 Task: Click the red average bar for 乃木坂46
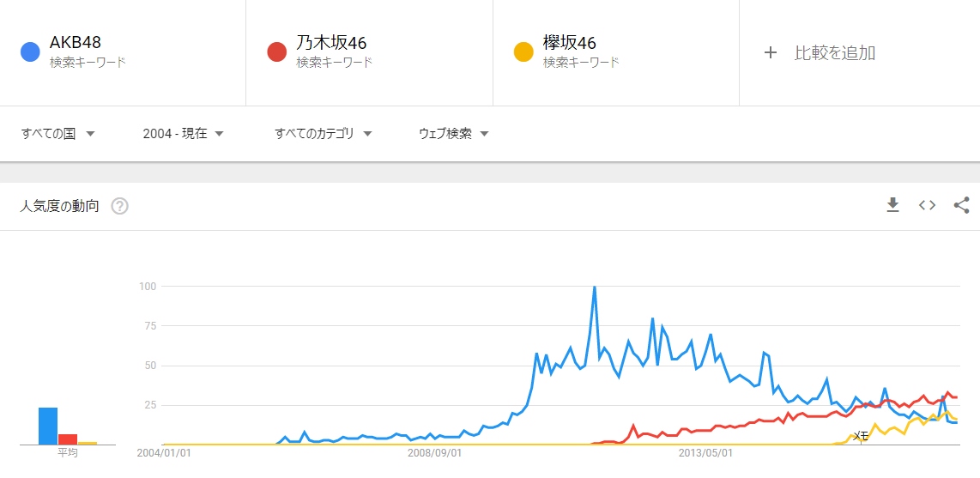68,439
